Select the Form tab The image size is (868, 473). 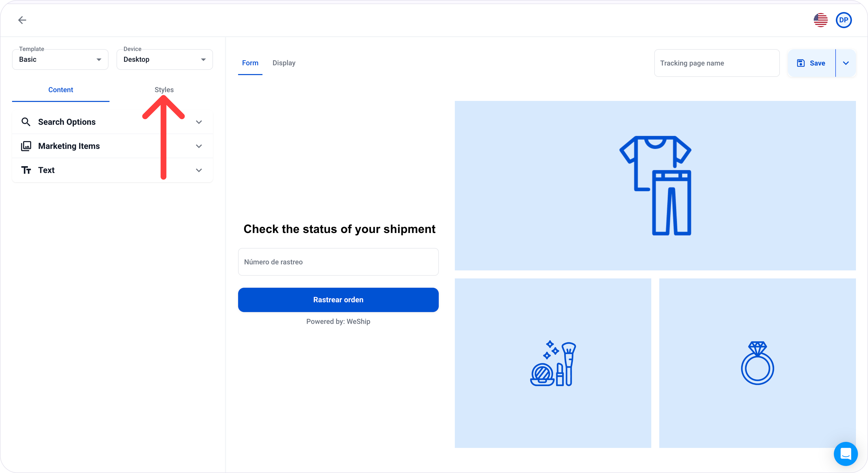[250, 63]
